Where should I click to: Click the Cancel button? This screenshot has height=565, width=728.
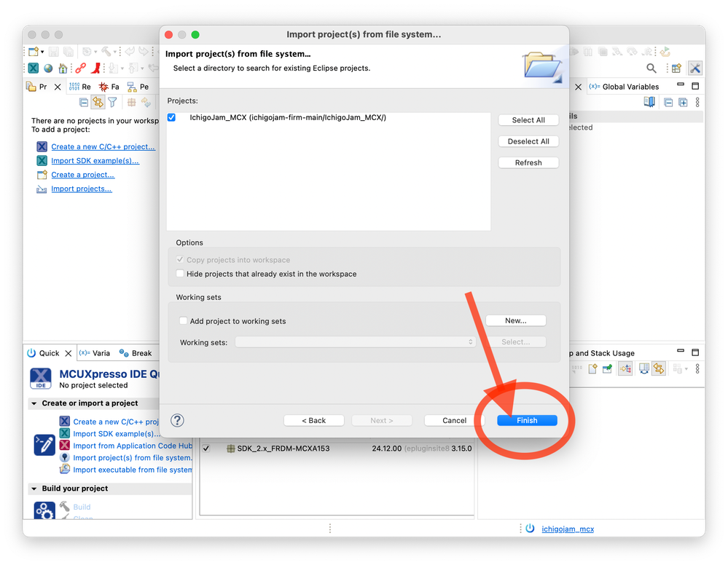pyautogui.click(x=454, y=420)
